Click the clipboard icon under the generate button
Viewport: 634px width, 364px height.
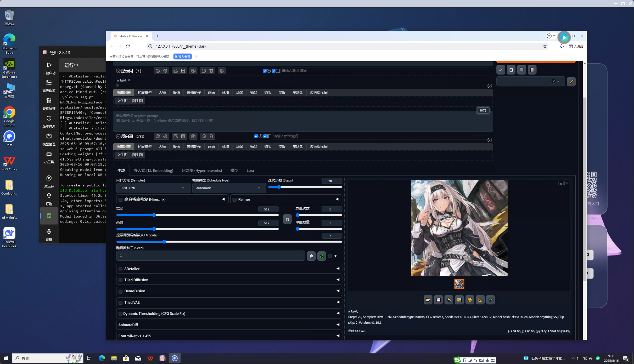(x=532, y=70)
